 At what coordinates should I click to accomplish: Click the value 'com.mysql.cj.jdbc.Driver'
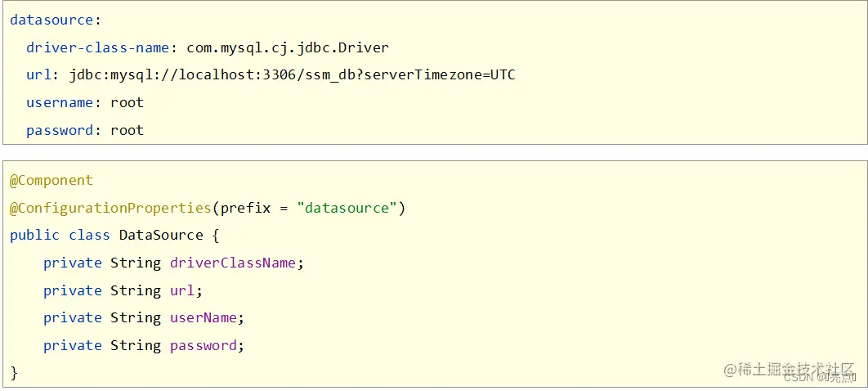[x=288, y=48]
